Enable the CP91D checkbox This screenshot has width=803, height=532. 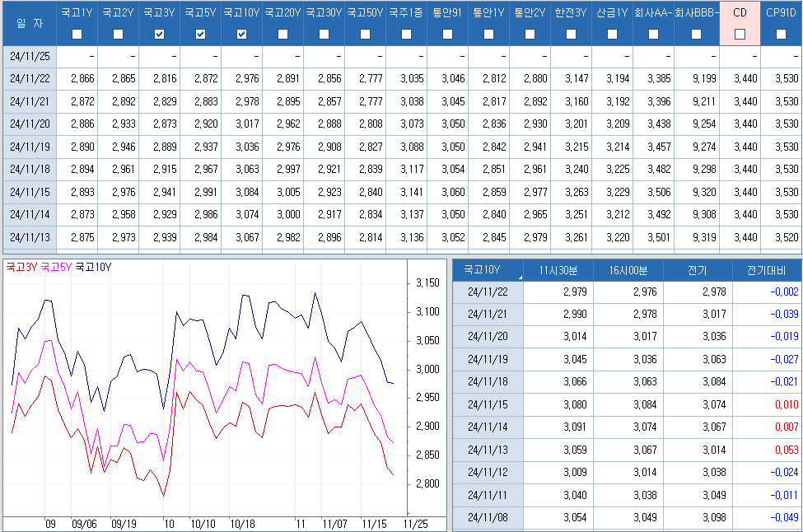pos(781,34)
